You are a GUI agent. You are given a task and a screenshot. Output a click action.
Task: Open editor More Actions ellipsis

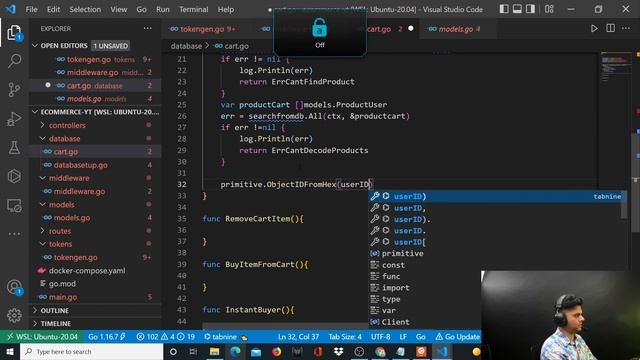click(626, 29)
